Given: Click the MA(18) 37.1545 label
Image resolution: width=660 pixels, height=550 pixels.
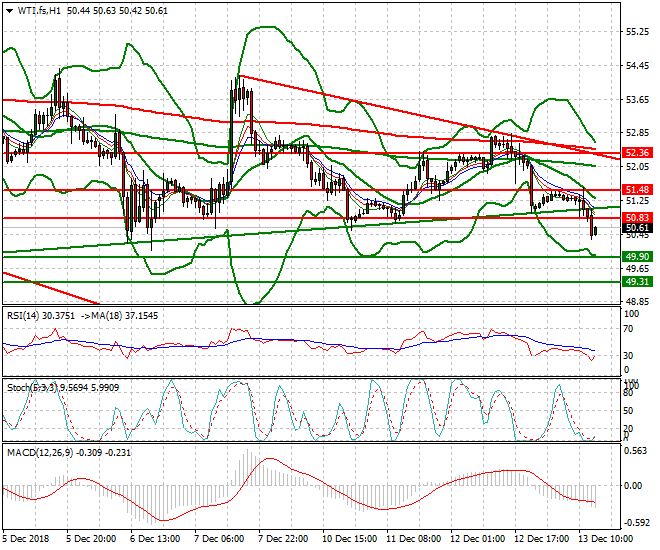Looking at the screenshot, I should (x=125, y=316).
